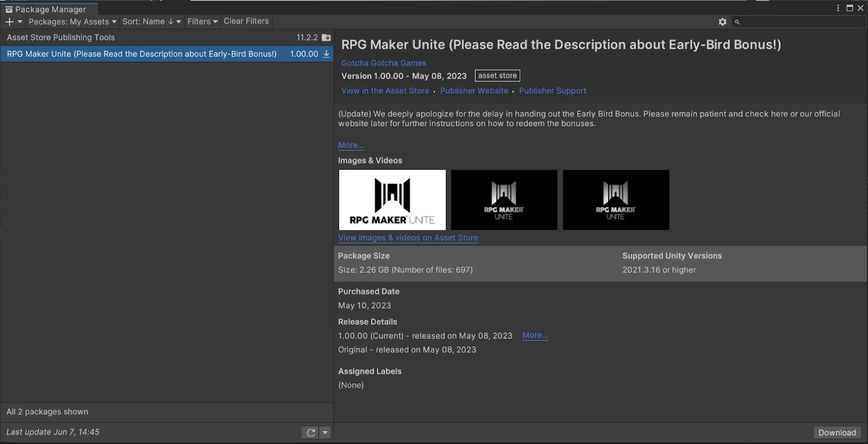Open the dropdown arrow beside refresh button

click(325, 433)
